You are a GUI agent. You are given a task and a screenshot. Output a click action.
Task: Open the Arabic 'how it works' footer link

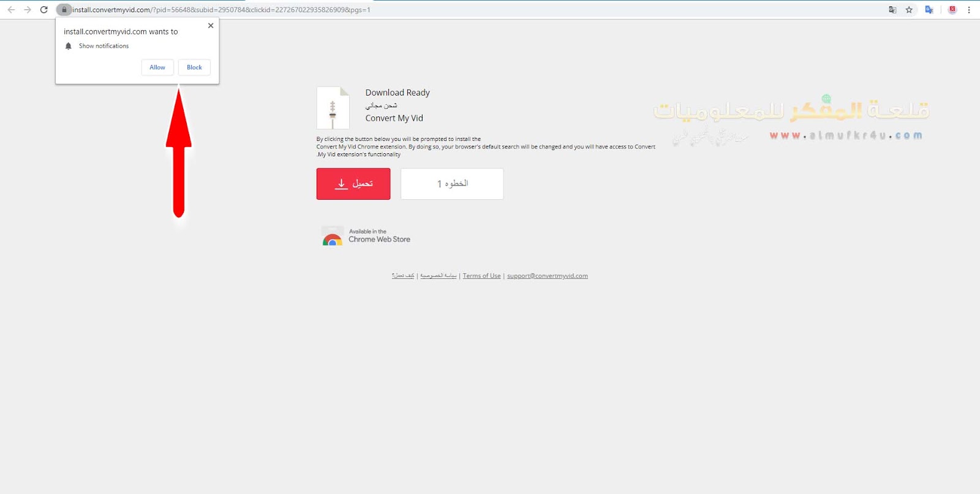tap(403, 276)
